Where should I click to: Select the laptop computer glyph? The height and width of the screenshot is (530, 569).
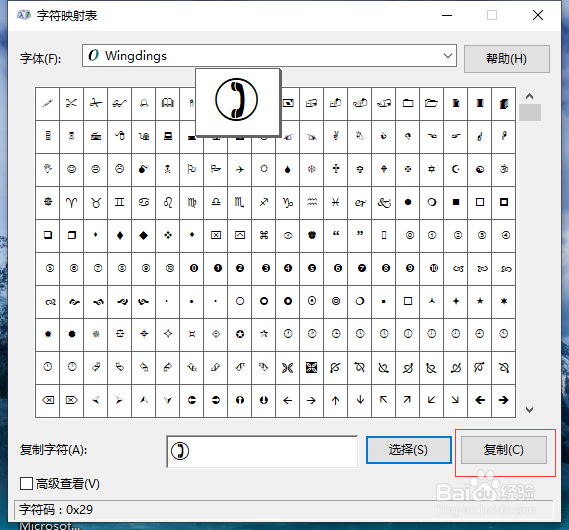[x=168, y=137]
